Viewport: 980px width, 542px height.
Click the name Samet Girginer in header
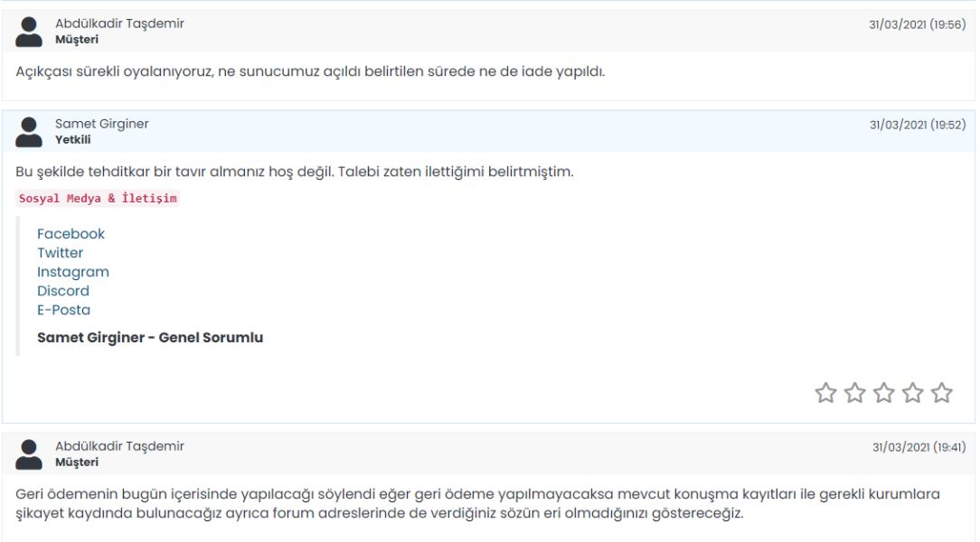tap(102, 124)
